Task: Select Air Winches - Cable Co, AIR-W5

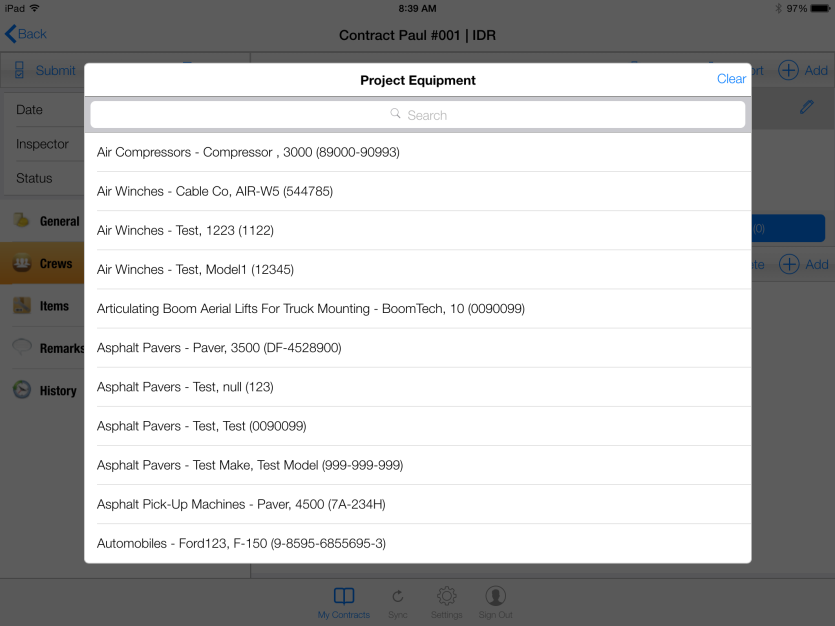Action: coord(417,191)
